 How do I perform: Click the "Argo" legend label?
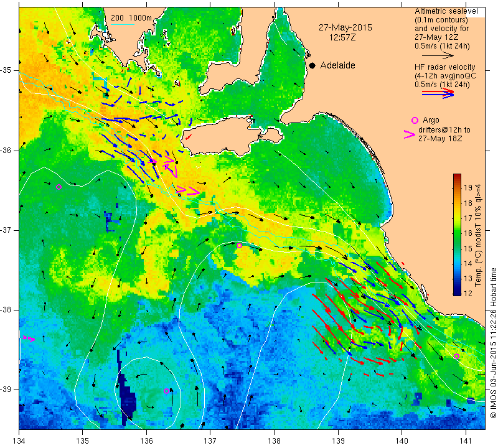[x=431, y=120]
